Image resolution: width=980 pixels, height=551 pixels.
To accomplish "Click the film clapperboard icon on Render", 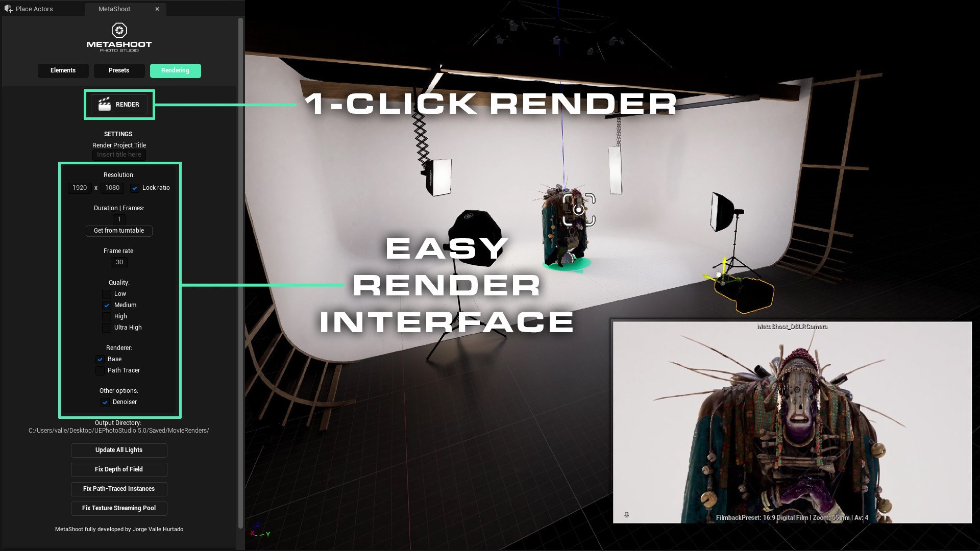I will point(104,104).
